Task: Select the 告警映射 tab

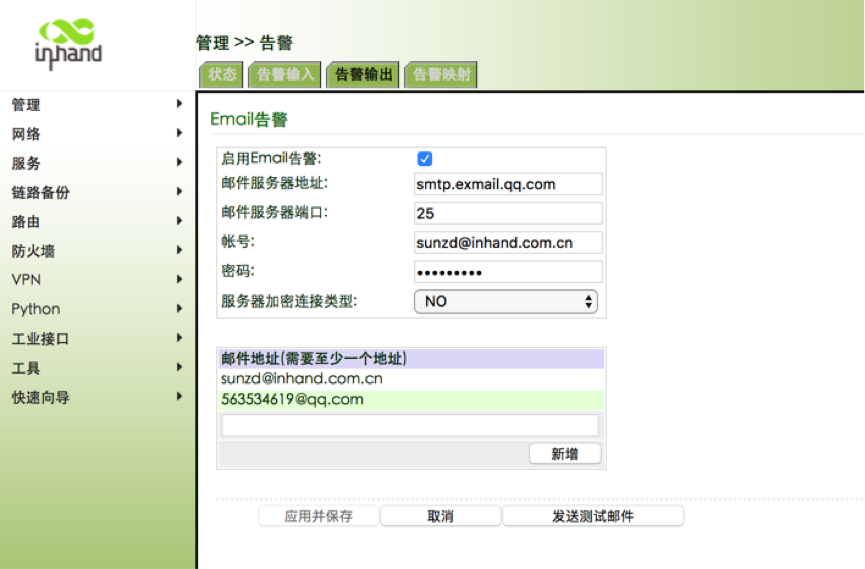Action: click(x=441, y=75)
